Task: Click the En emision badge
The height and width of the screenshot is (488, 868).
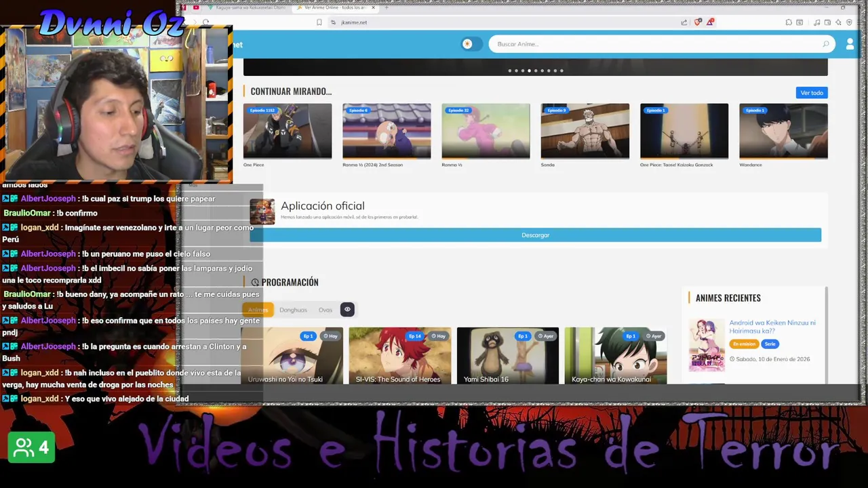Action: tap(744, 344)
